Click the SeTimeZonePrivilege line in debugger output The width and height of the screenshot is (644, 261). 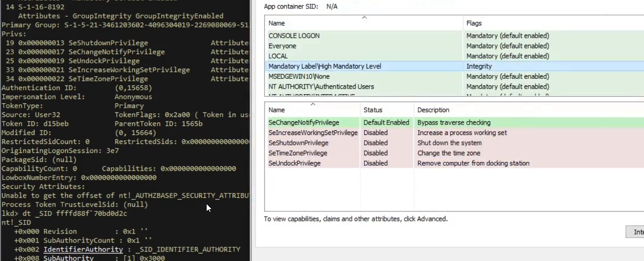point(125,79)
